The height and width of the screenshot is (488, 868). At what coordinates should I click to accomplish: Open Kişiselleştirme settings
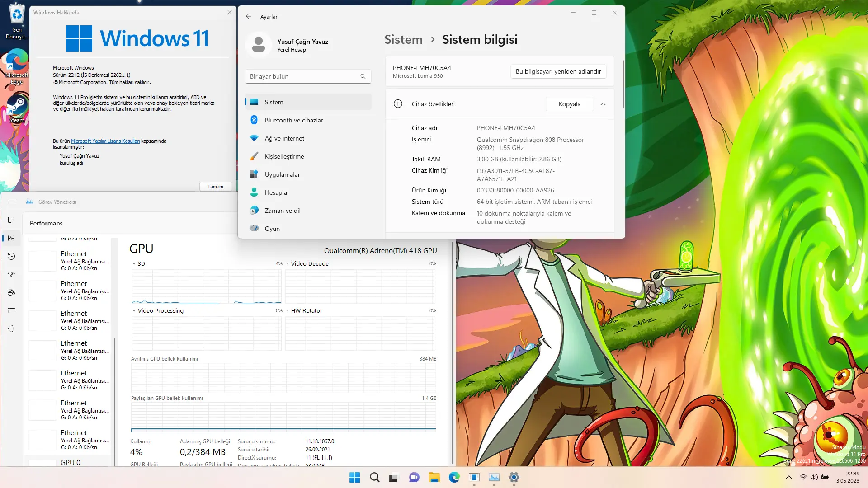(308, 156)
